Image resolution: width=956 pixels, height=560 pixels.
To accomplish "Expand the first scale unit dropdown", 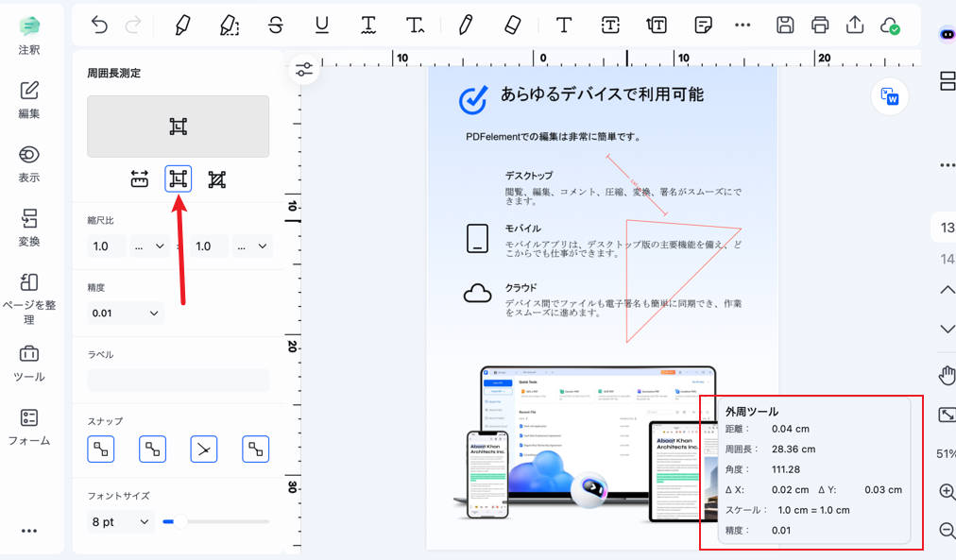I will [x=149, y=246].
